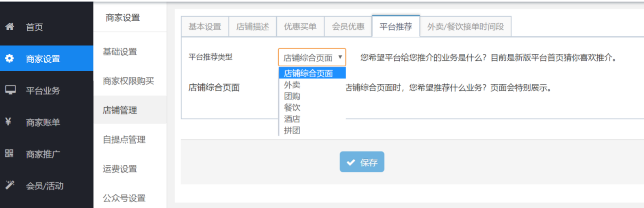The width and height of the screenshot is (644, 208).
Task: Choose 店铺综合页面 in the dropdown list
Action: pyautogui.click(x=312, y=73)
